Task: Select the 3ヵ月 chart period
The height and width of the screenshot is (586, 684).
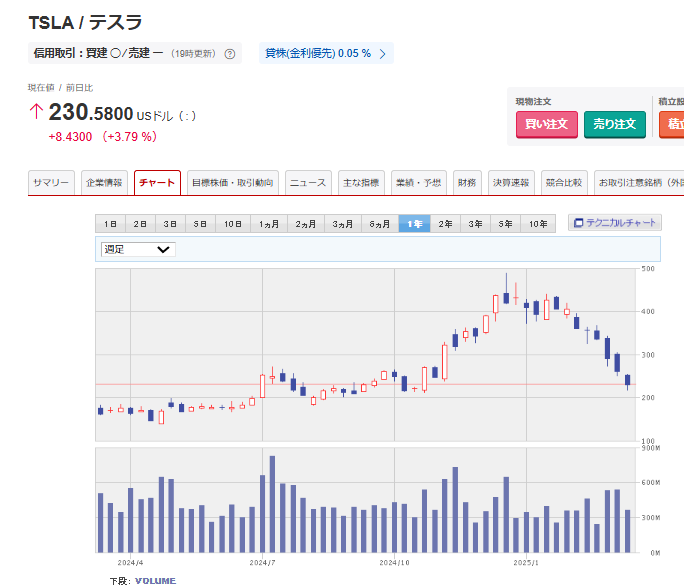Action: (342, 224)
